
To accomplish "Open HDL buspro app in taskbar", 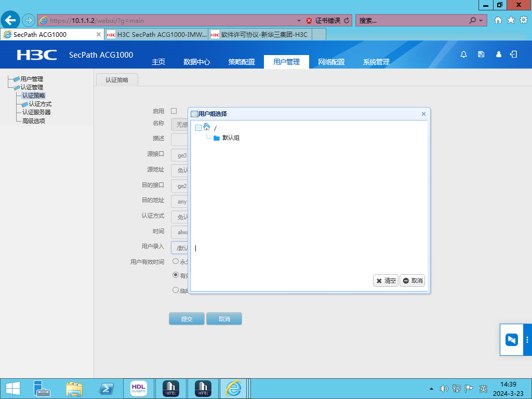I will coord(138,389).
